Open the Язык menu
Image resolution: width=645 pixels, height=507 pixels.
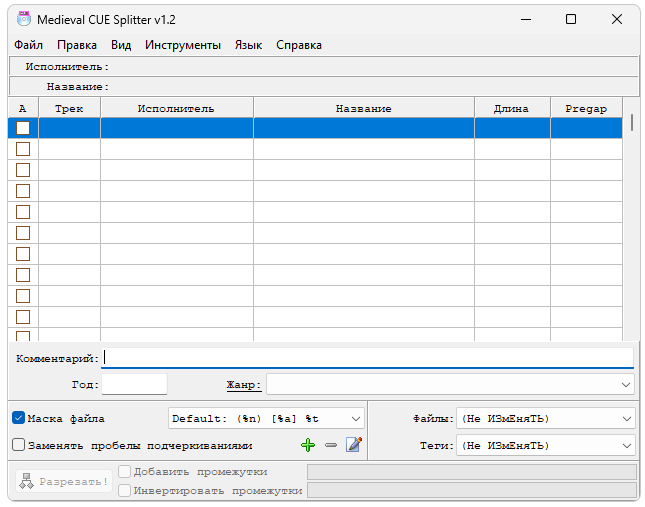[x=248, y=45]
